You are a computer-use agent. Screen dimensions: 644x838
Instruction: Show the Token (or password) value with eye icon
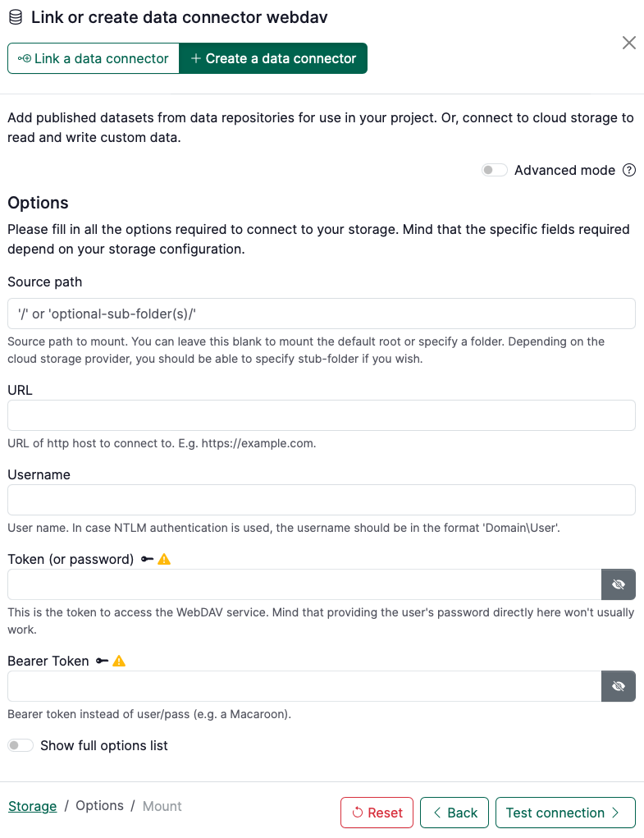coord(619,584)
